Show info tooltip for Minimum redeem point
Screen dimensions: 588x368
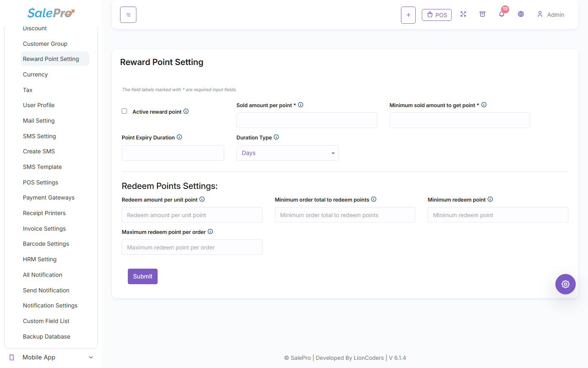[490, 200]
